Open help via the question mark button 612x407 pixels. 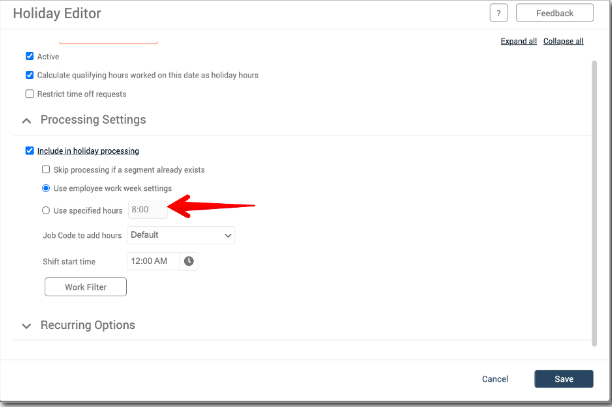pyautogui.click(x=498, y=13)
